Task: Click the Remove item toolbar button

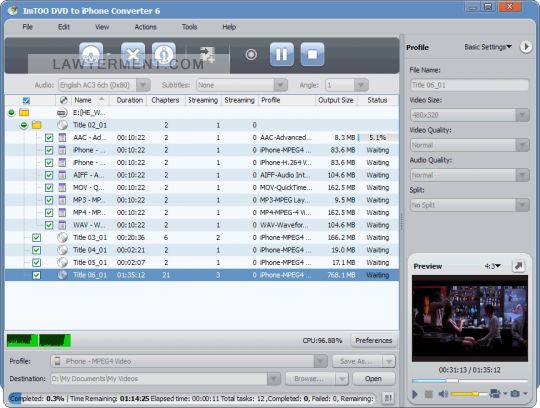Action: pos(133,54)
